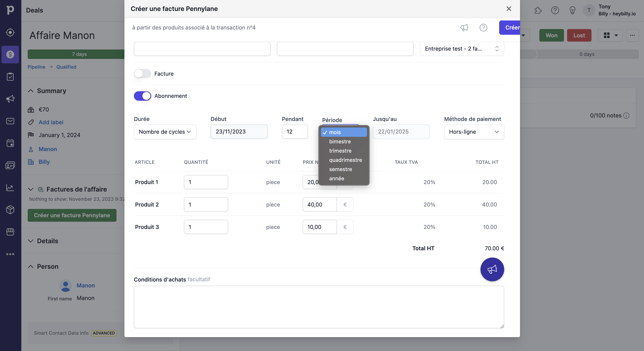The width and height of the screenshot is (644, 351).
Task: Open Manon link in Person section
Action: (86, 285)
